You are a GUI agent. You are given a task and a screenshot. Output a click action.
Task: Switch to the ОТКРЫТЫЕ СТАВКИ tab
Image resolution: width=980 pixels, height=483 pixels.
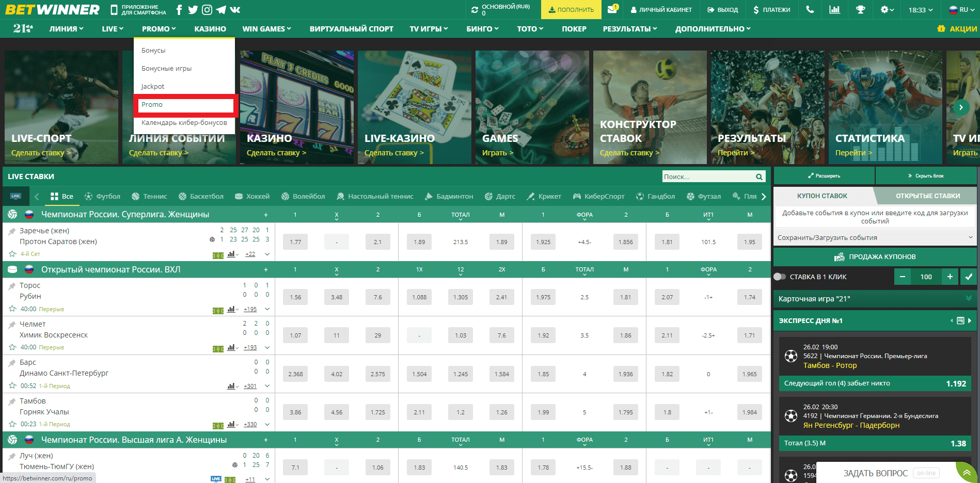point(927,196)
